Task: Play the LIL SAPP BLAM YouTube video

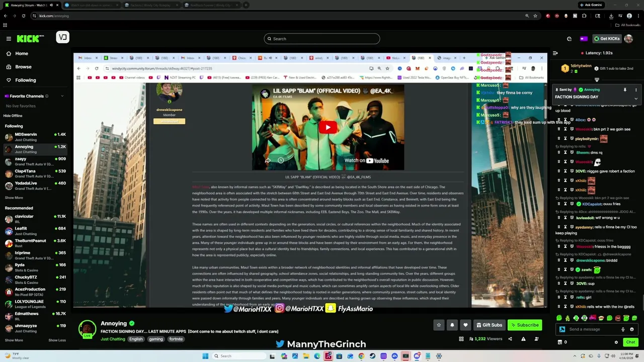Action: tap(328, 127)
